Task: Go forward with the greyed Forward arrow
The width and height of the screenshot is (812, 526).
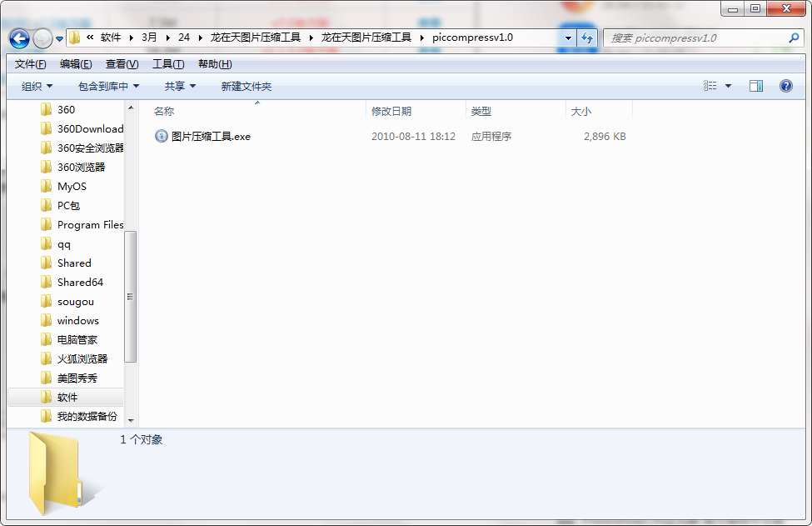Action: point(42,38)
